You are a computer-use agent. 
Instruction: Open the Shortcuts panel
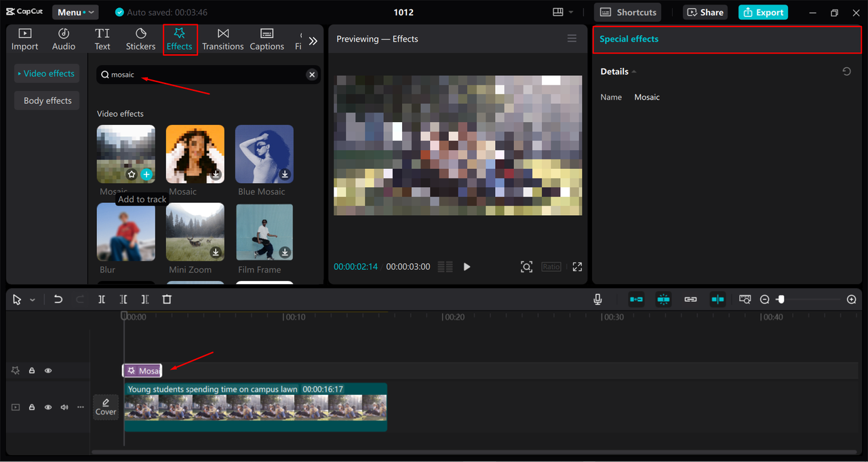(628, 12)
